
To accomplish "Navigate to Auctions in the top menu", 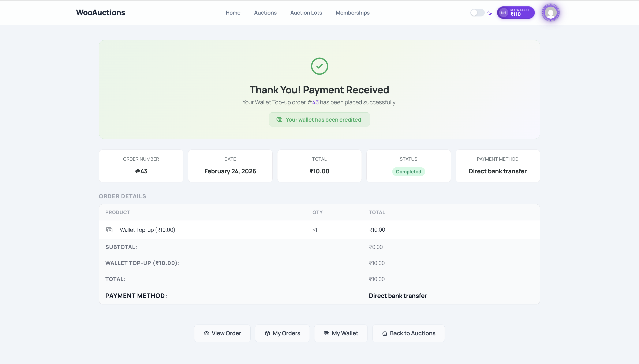I will pyautogui.click(x=265, y=12).
